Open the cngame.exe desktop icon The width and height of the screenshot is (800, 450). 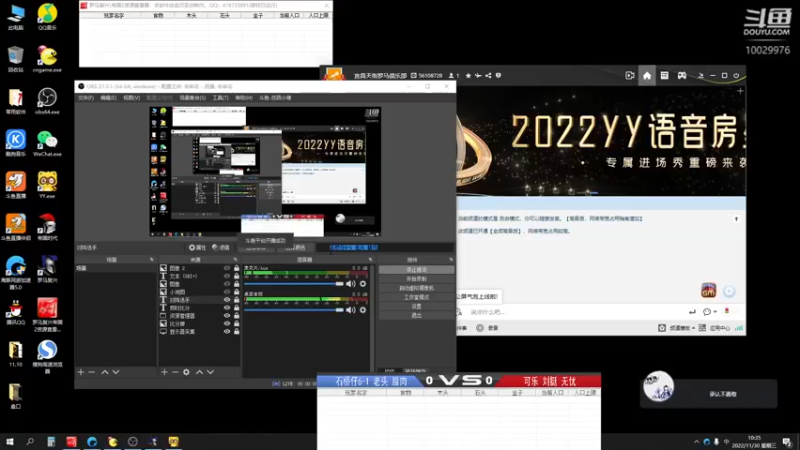point(47,58)
